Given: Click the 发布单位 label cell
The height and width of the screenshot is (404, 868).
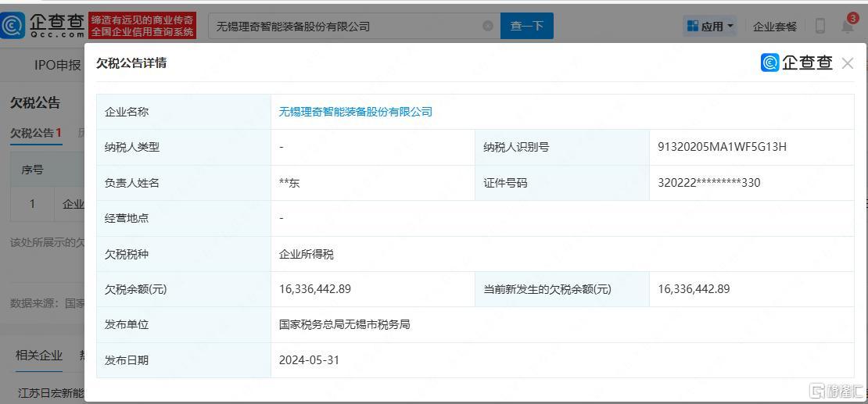Looking at the screenshot, I should click(184, 325).
